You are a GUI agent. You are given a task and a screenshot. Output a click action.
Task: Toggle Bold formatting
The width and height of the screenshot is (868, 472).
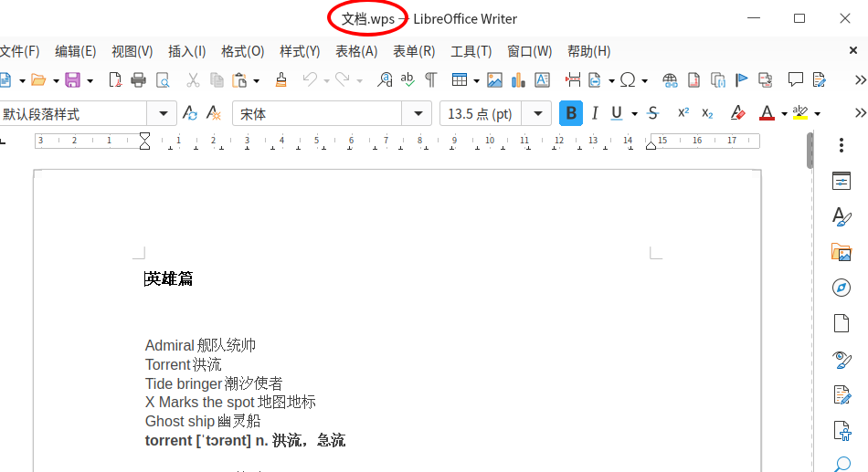(571, 113)
